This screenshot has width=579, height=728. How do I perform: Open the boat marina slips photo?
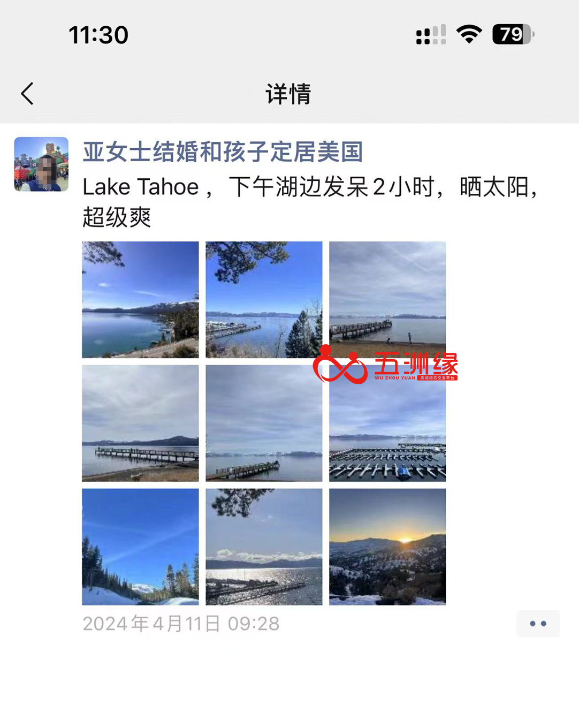click(x=387, y=423)
